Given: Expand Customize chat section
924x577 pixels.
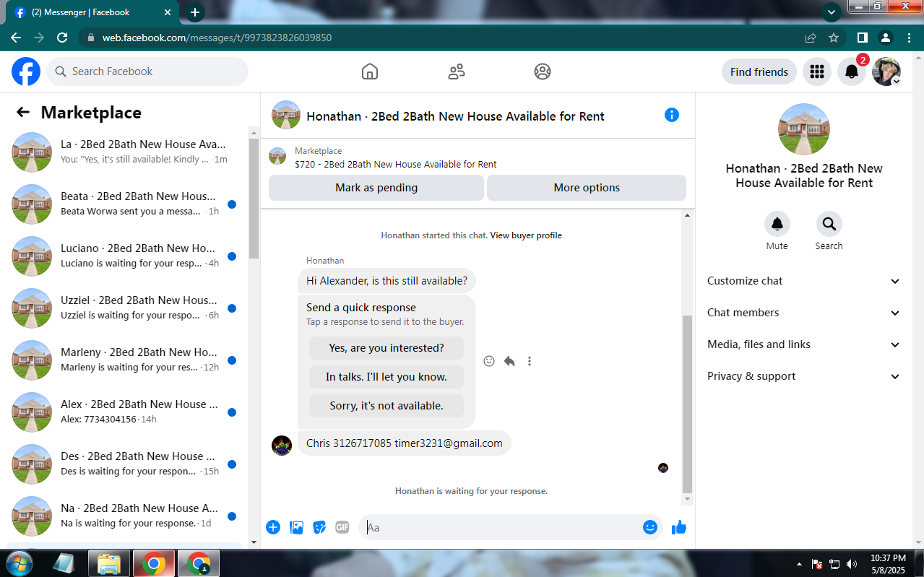Looking at the screenshot, I should (804, 281).
